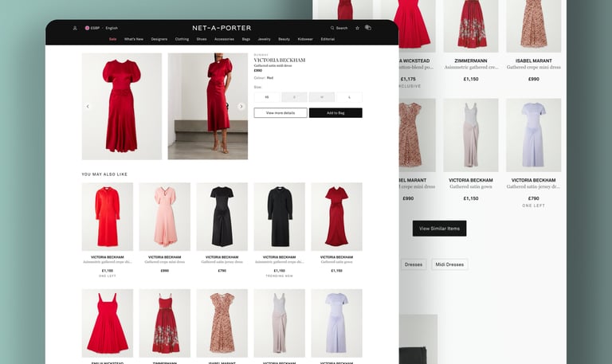Open the Accessories menu
This screenshot has width=612, height=364.
click(224, 39)
